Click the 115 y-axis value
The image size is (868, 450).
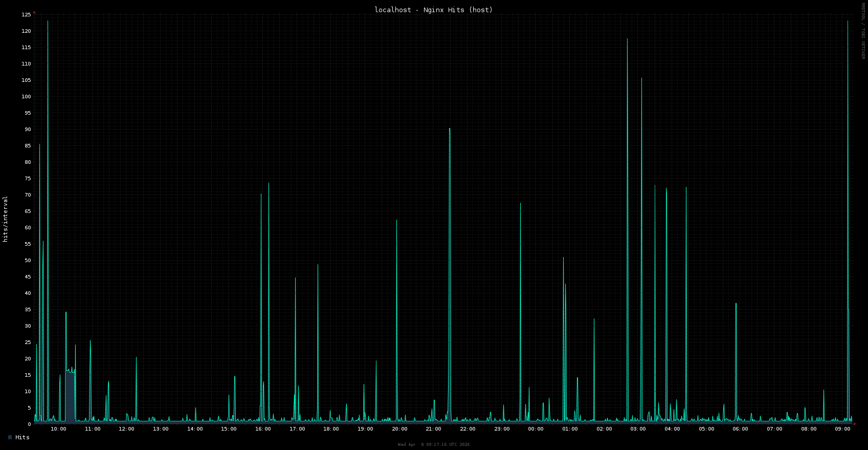coord(26,48)
